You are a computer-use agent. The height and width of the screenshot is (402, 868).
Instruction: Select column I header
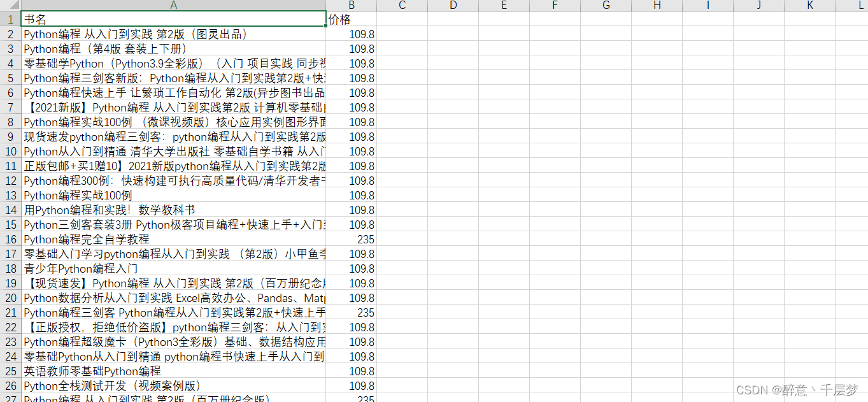708,5
